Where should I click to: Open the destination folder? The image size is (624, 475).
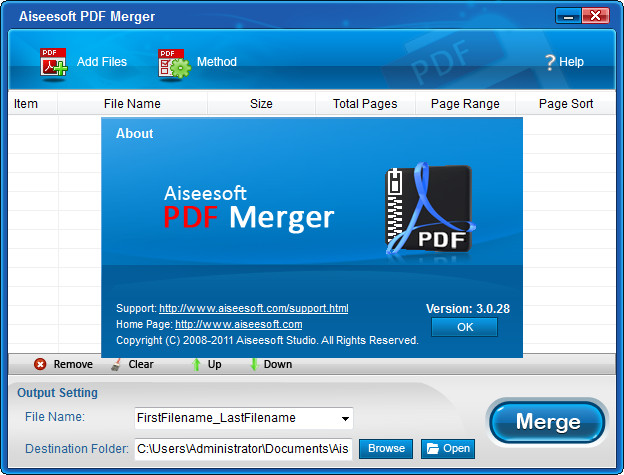point(448,449)
